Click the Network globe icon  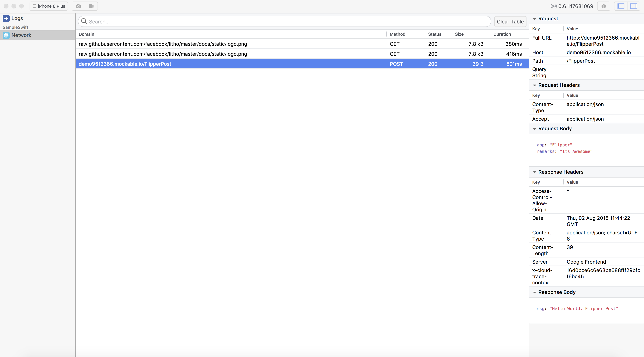click(6, 35)
